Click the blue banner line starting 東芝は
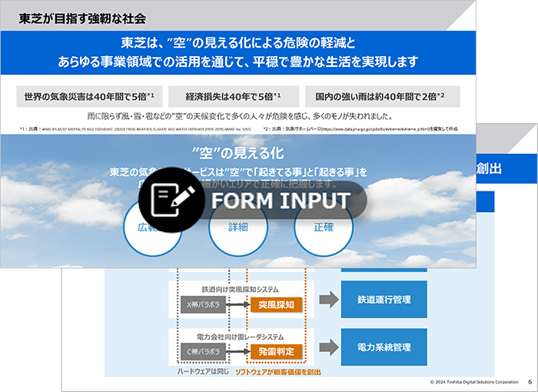538x392 pixels. pyautogui.click(x=238, y=43)
